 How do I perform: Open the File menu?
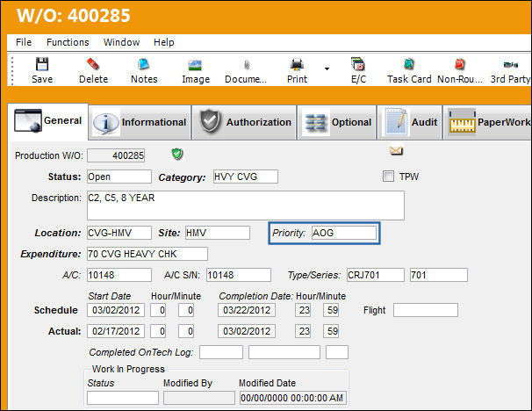point(24,42)
